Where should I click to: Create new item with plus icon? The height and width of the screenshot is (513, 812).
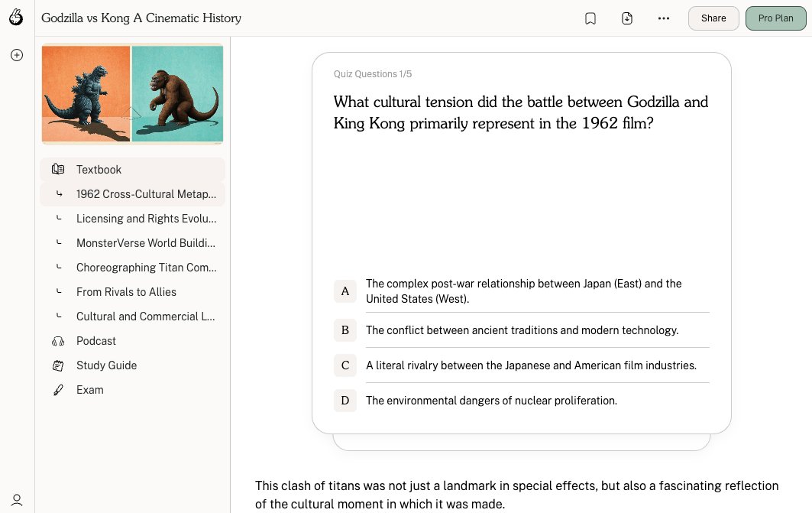tap(17, 55)
